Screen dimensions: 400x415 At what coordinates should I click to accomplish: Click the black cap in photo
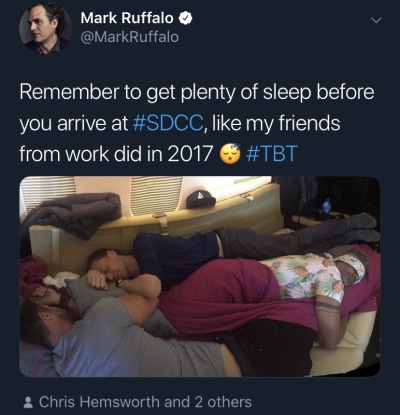click(201, 199)
